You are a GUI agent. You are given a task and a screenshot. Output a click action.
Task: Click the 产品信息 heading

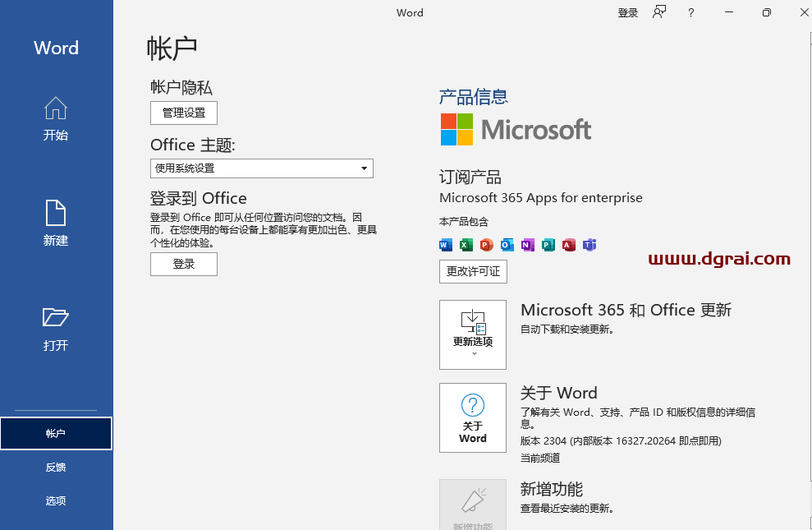[x=473, y=97]
